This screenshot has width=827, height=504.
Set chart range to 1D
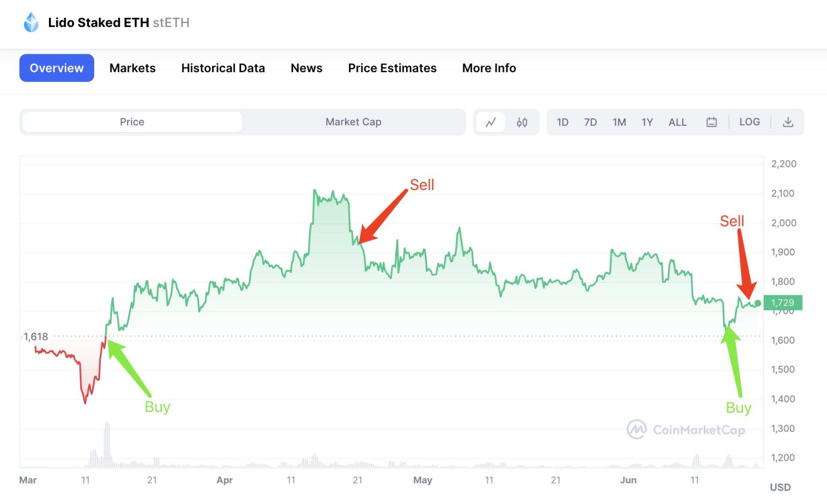click(x=562, y=122)
